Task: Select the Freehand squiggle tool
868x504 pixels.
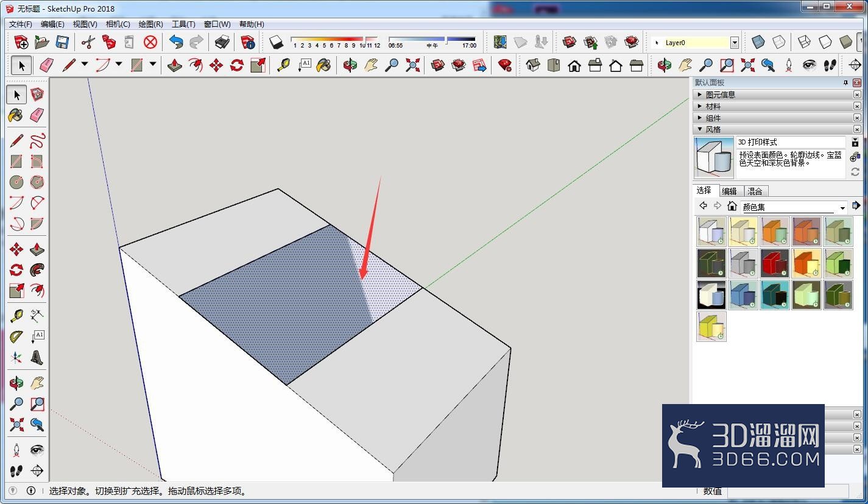Action: click(x=37, y=141)
